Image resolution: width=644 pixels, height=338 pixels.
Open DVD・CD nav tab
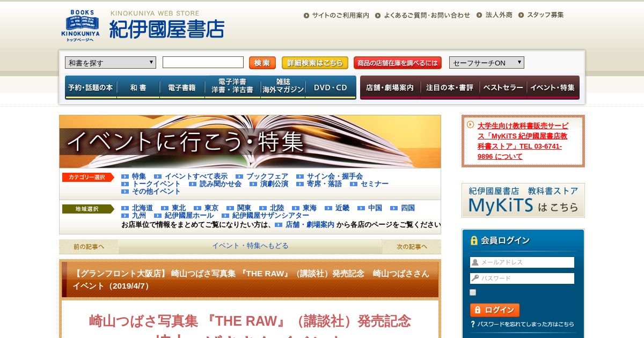[331, 87]
